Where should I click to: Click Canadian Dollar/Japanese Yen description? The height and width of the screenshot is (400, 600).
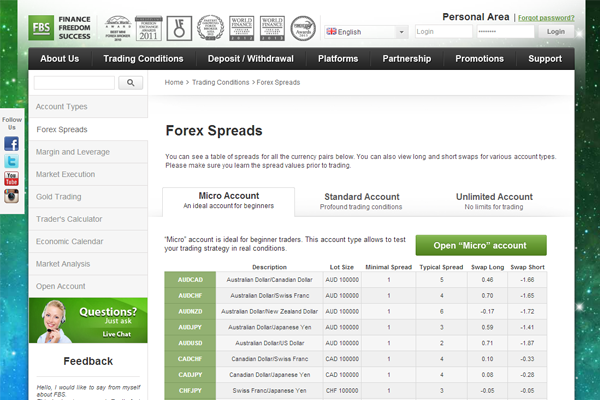point(269,375)
